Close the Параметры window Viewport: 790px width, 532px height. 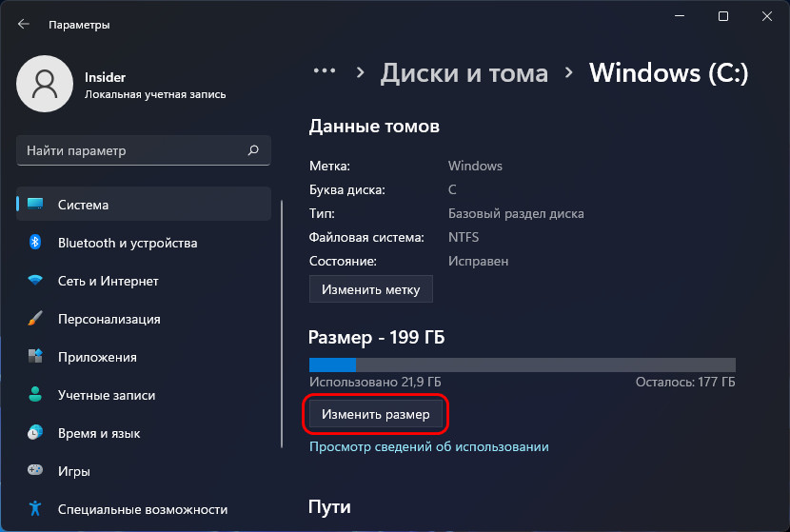pyautogui.click(x=767, y=16)
